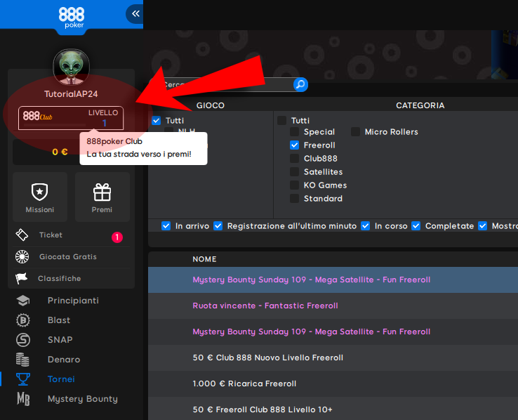Select Ruota vincente - Fantastic Freeroll tournament

pyautogui.click(x=333, y=306)
